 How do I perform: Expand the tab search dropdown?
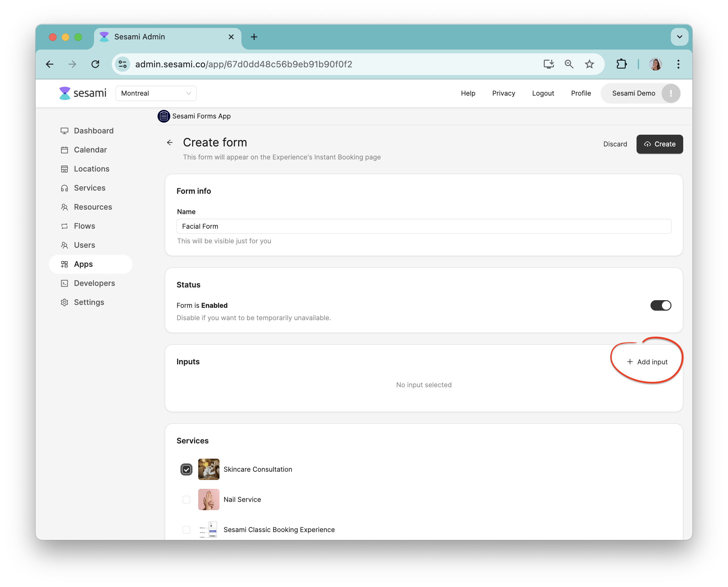click(679, 37)
